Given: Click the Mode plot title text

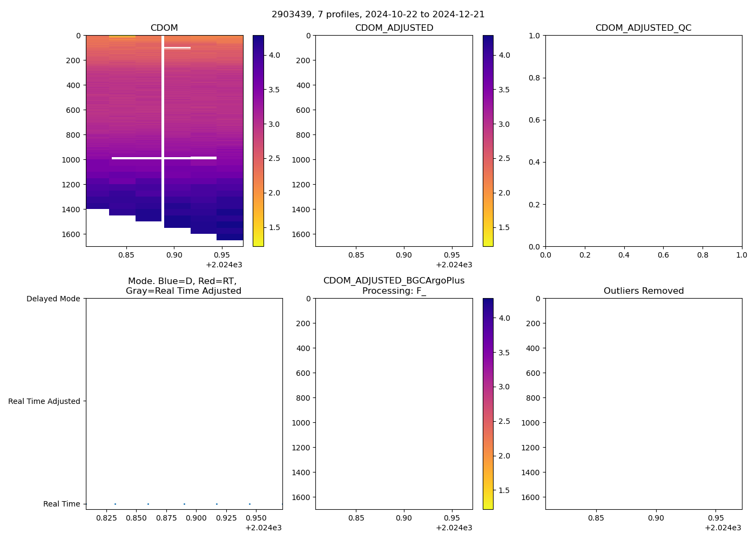Looking at the screenshot, I should tap(183, 286).
